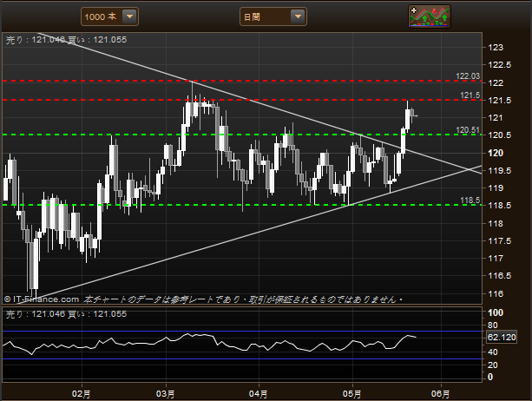Image resolution: width=532 pixels, height=401 pixels.
Task: Click the 123 price axis label
Action: coord(496,48)
